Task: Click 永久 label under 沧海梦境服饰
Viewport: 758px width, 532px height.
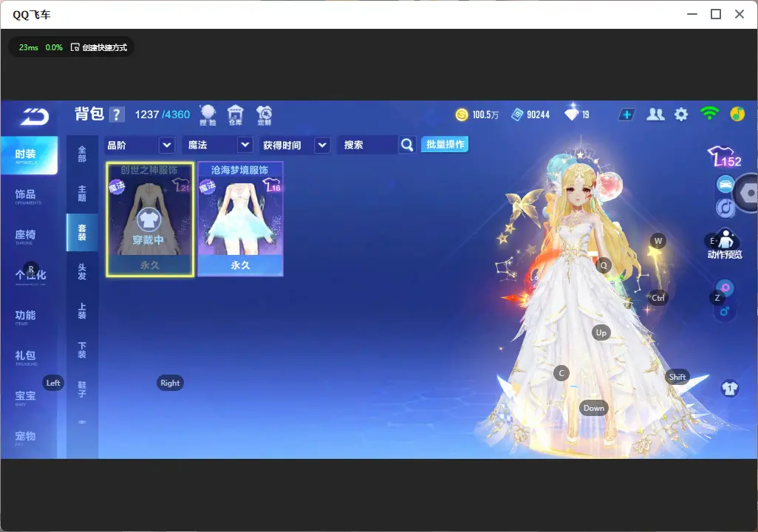Action: point(240,265)
